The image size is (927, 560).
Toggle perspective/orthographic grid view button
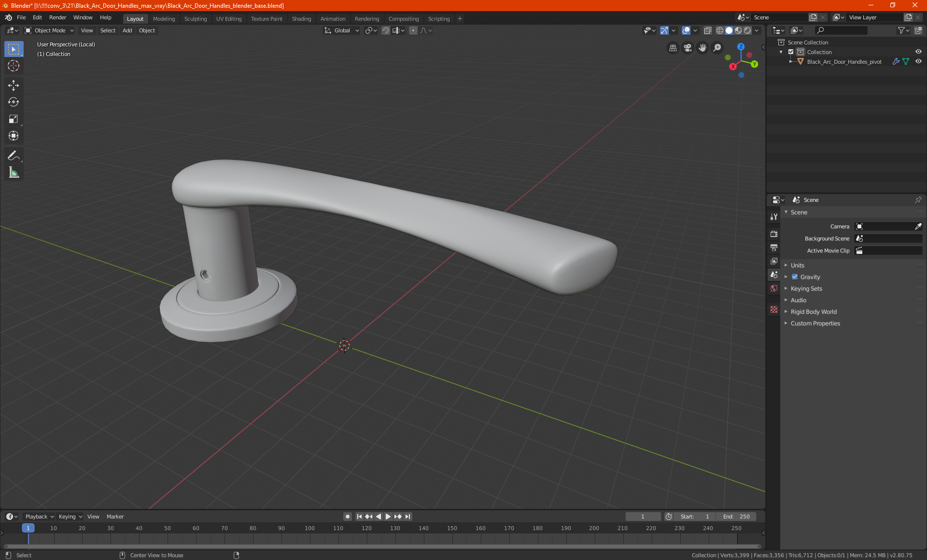coord(673,48)
